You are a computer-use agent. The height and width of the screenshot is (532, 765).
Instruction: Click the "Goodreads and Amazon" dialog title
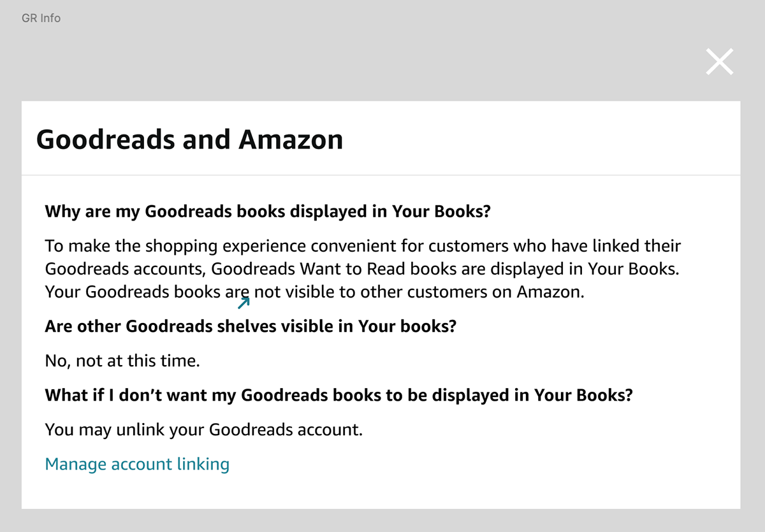[189, 140]
